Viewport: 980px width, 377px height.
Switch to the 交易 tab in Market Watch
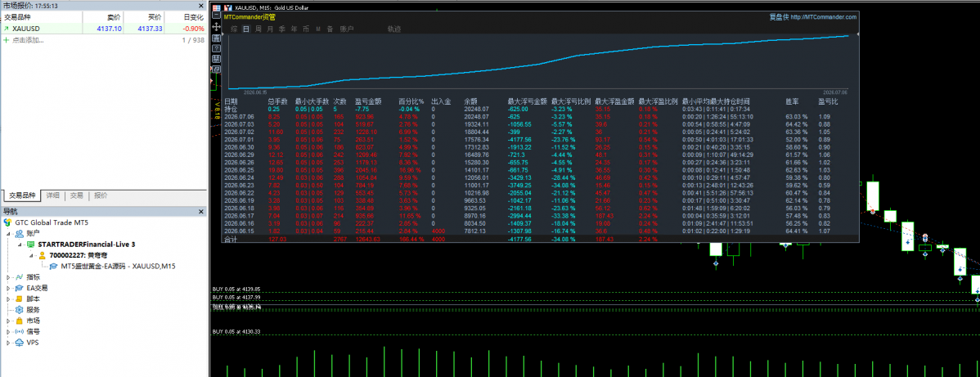pyautogui.click(x=77, y=195)
